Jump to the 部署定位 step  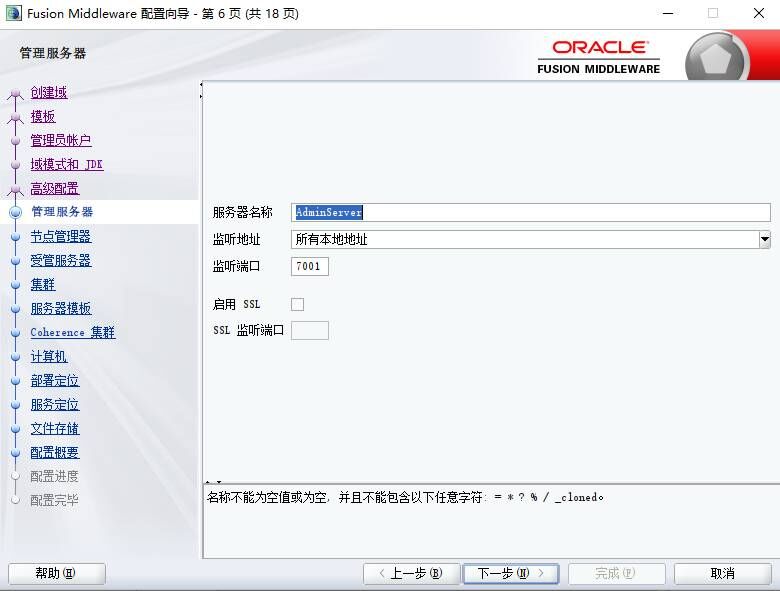click(x=55, y=381)
